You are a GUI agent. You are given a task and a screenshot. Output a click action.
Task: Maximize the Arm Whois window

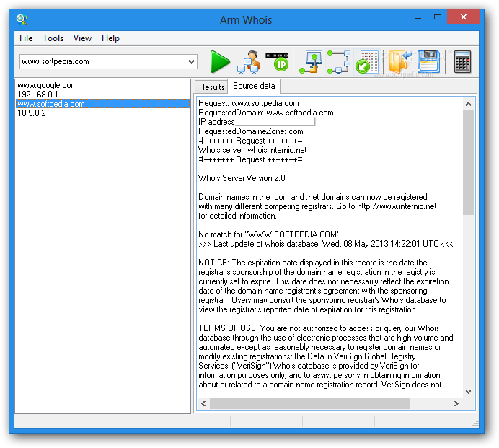(x=438, y=17)
